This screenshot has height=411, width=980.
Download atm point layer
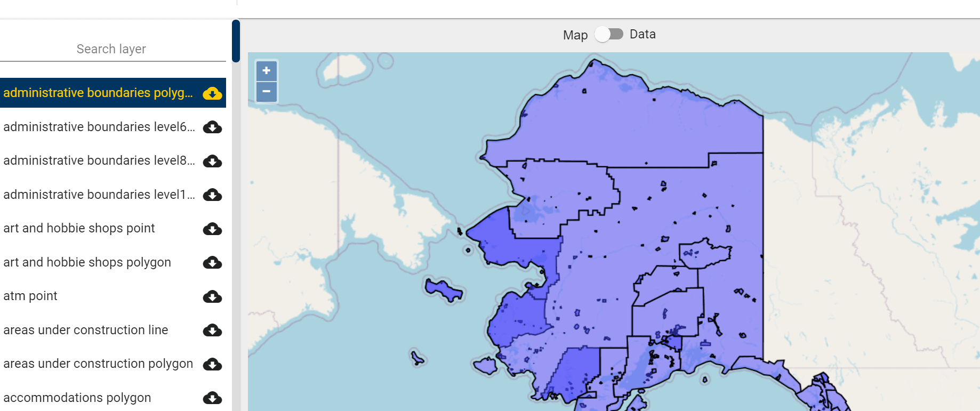[212, 296]
